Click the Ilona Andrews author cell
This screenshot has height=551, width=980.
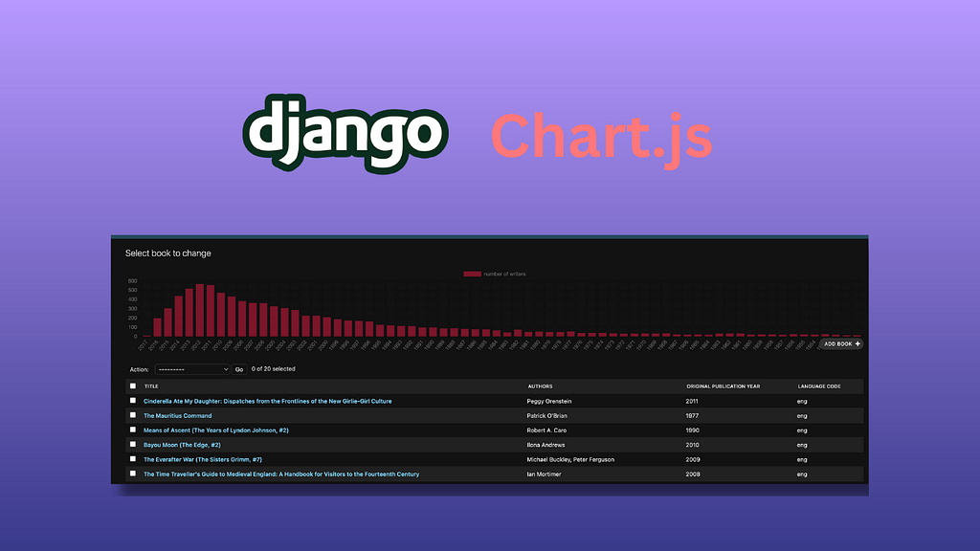point(546,445)
